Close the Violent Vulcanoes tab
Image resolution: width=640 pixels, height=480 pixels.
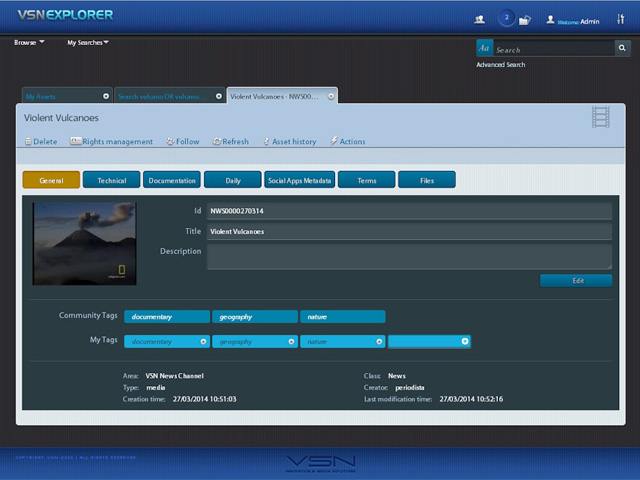[331, 96]
